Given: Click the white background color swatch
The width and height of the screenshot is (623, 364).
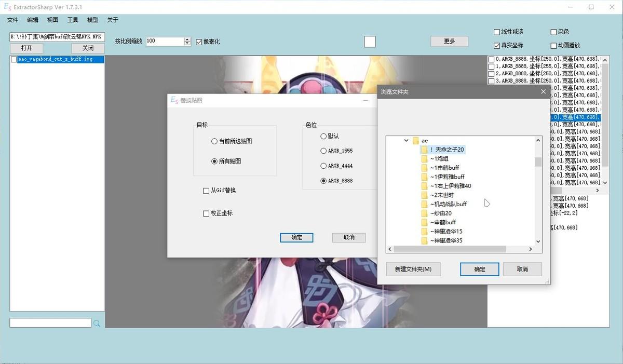Looking at the screenshot, I should click(370, 41).
